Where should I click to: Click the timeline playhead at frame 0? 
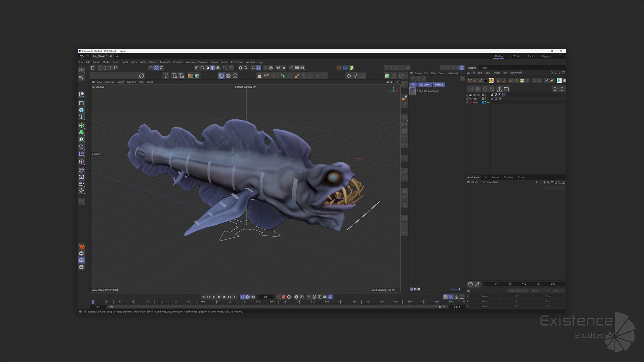(93, 302)
